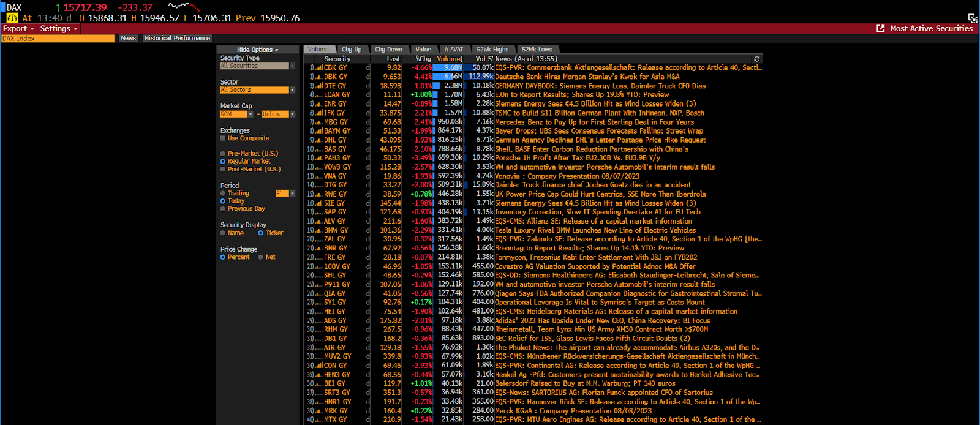Click the panel icon in the top-right corner
Viewport: 980px width, 425px height.
click(972, 18)
